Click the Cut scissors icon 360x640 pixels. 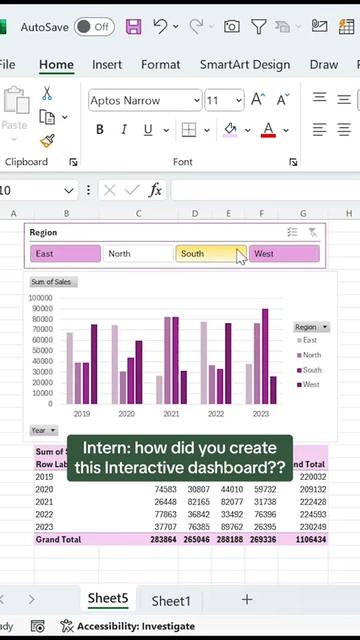(x=47, y=93)
